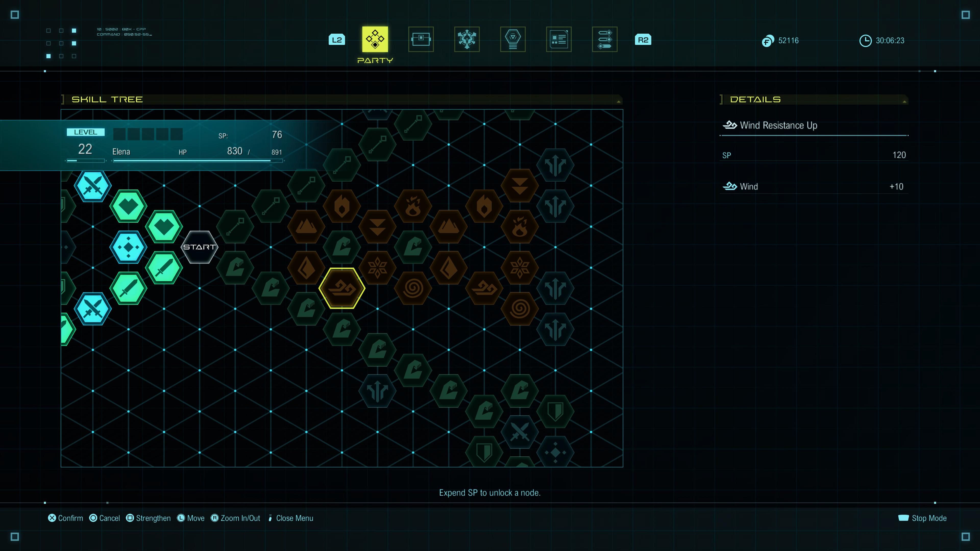Select the snowflake node right of highlighted node

tap(377, 268)
